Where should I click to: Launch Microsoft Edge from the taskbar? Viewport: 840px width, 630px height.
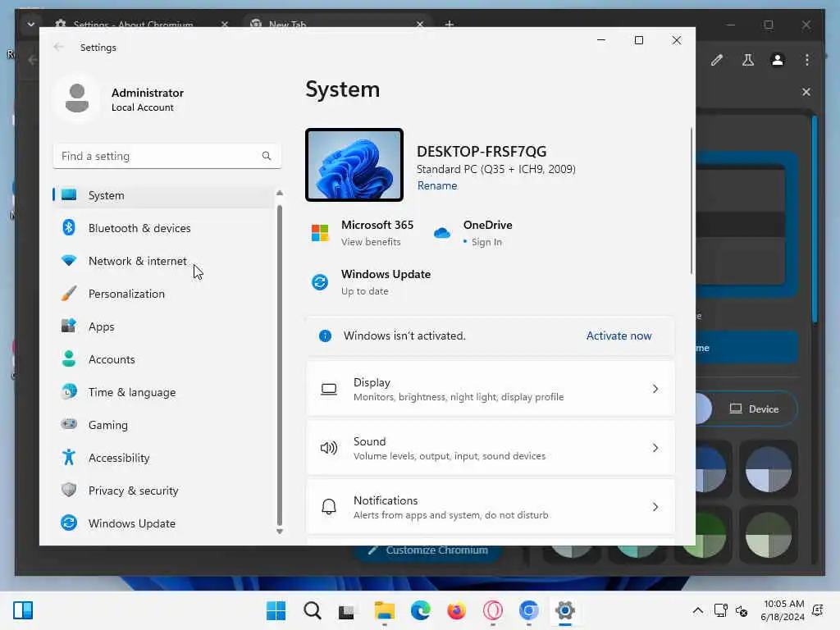(x=421, y=610)
